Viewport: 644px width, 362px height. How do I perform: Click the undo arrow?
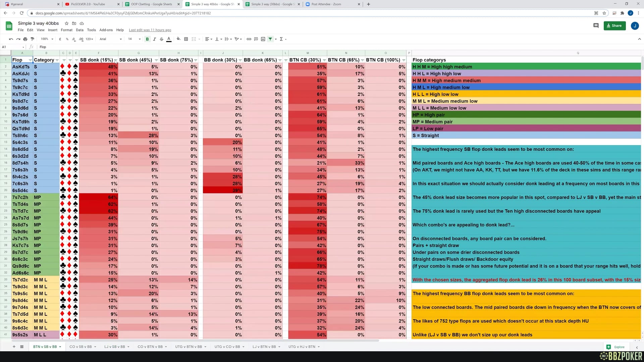(11, 39)
